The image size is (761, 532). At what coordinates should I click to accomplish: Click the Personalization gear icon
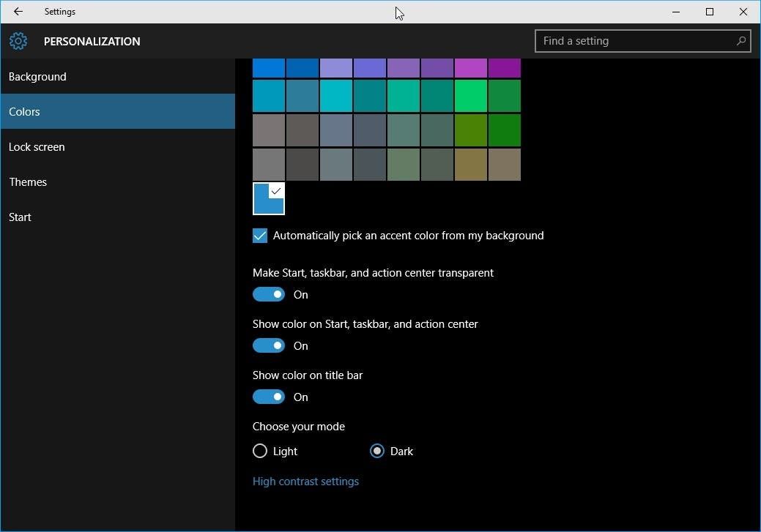click(18, 41)
